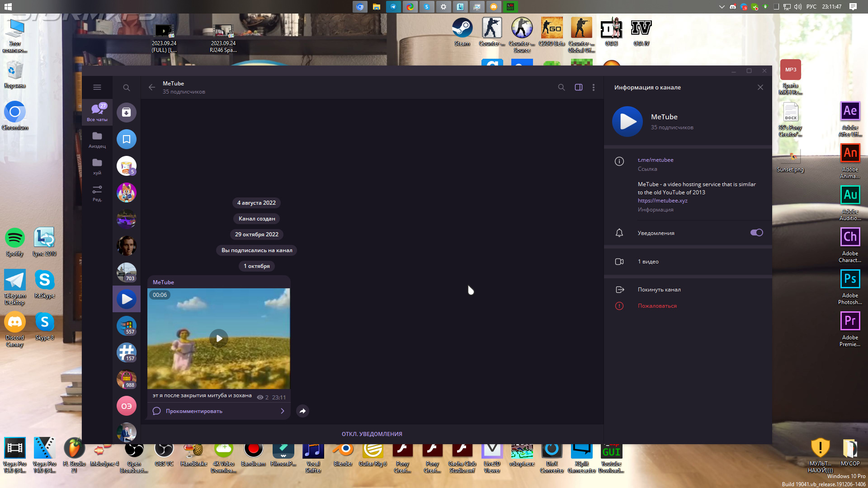Toggle the right side panel icon
Viewport: 868px width, 488px height.
(578, 87)
